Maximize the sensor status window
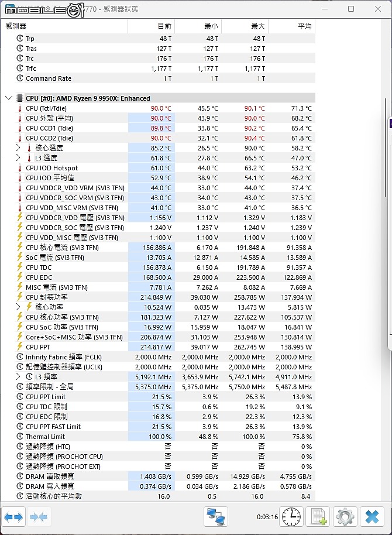Image resolution: width=392 pixels, height=535 pixels. 350,9
